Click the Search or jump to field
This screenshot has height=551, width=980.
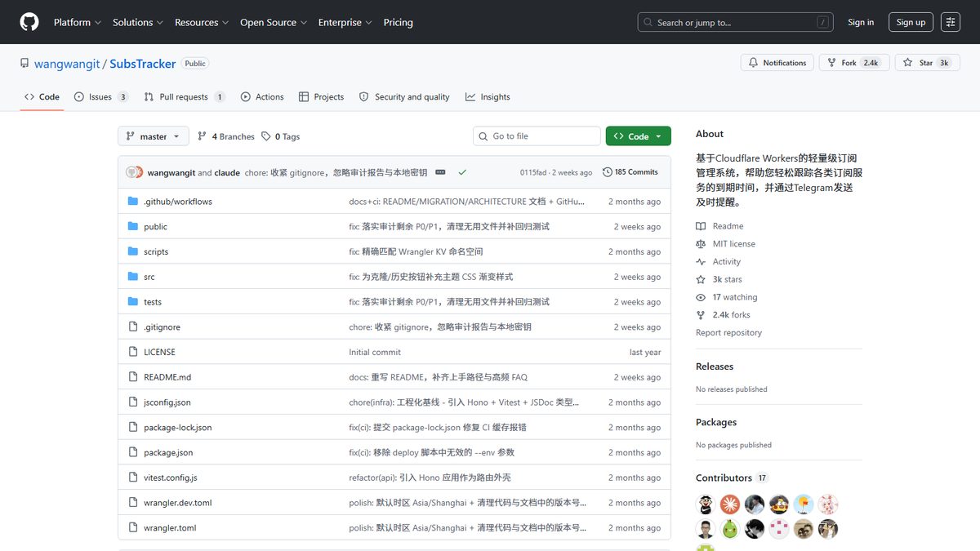(735, 22)
